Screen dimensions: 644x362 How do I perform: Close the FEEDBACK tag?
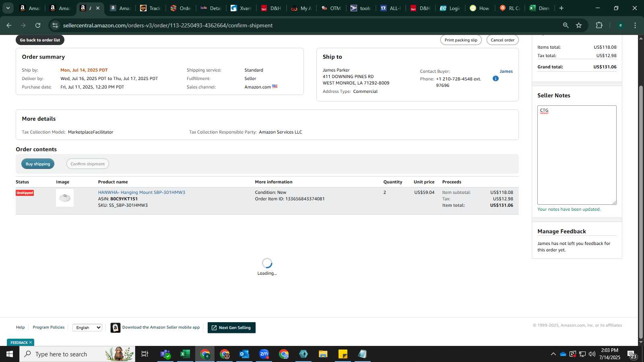click(x=31, y=342)
